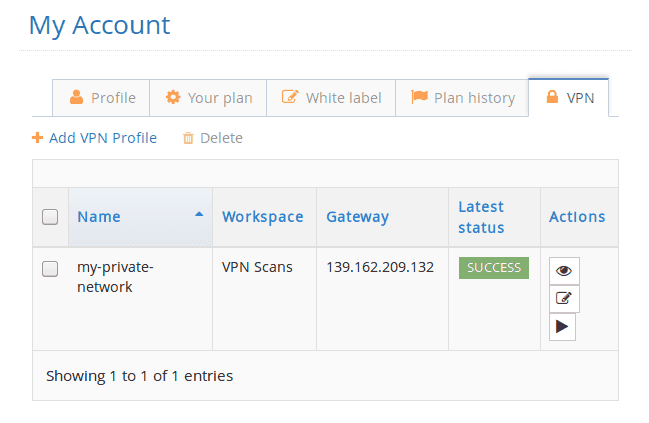Click the flag icon on Plan history tab
The width and height of the screenshot is (649, 423).
tap(418, 98)
